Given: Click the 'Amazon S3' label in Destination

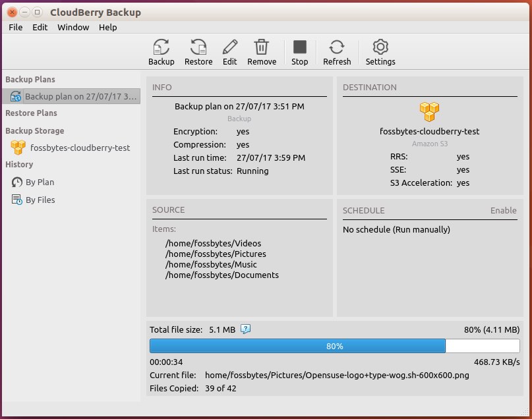Looking at the screenshot, I should (430, 144).
